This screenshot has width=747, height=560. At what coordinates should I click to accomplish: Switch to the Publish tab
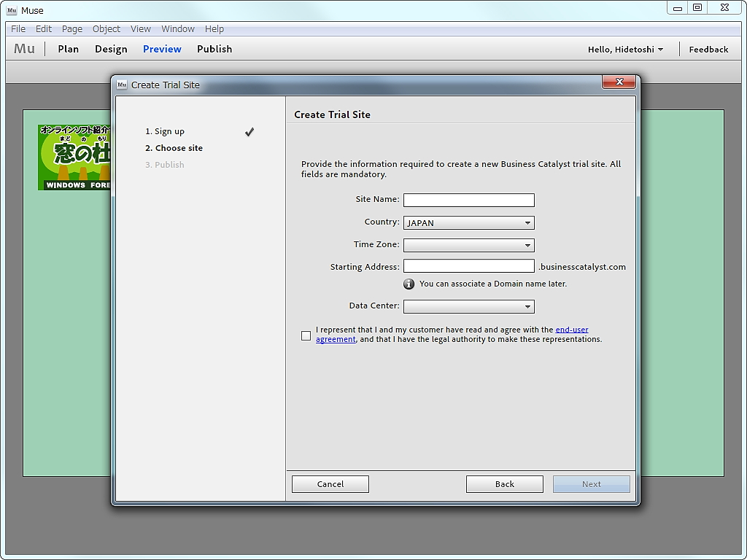pyautogui.click(x=214, y=49)
